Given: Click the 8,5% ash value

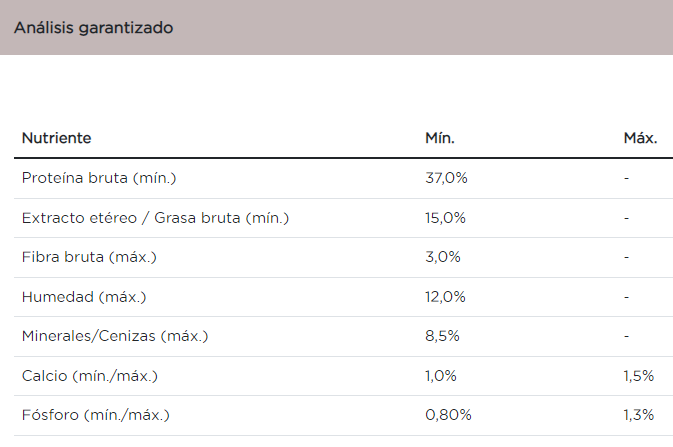Looking at the screenshot, I should pyautogui.click(x=442, y=336).
